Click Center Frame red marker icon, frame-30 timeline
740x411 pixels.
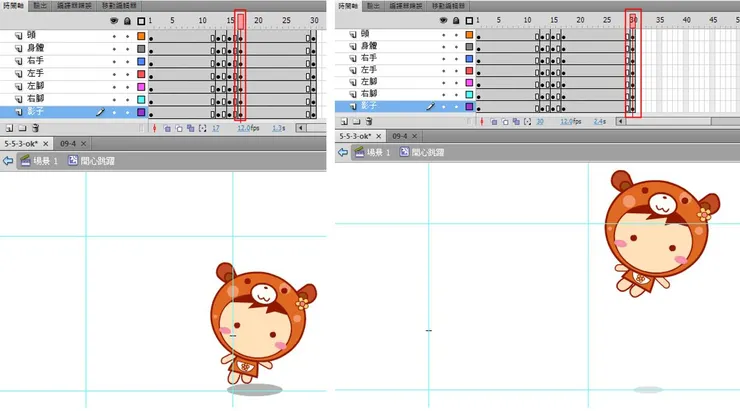pos(482,121)
